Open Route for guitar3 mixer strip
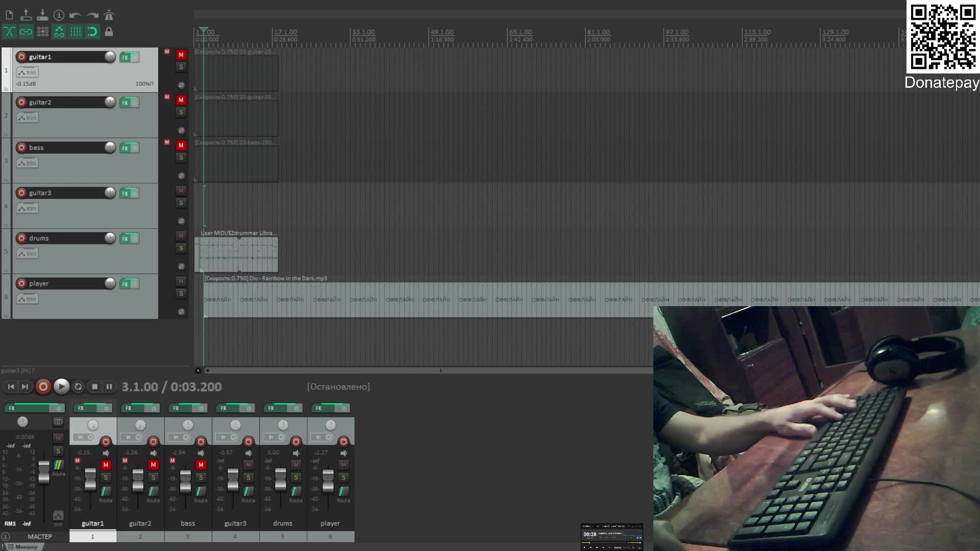This screenshot has width=980, height=551. point(248,491)
